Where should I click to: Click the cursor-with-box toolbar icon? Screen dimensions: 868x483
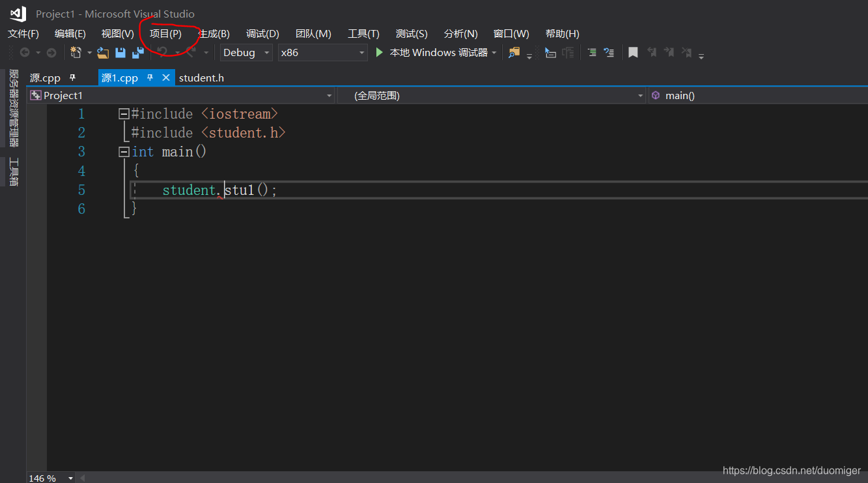point(550,53)
